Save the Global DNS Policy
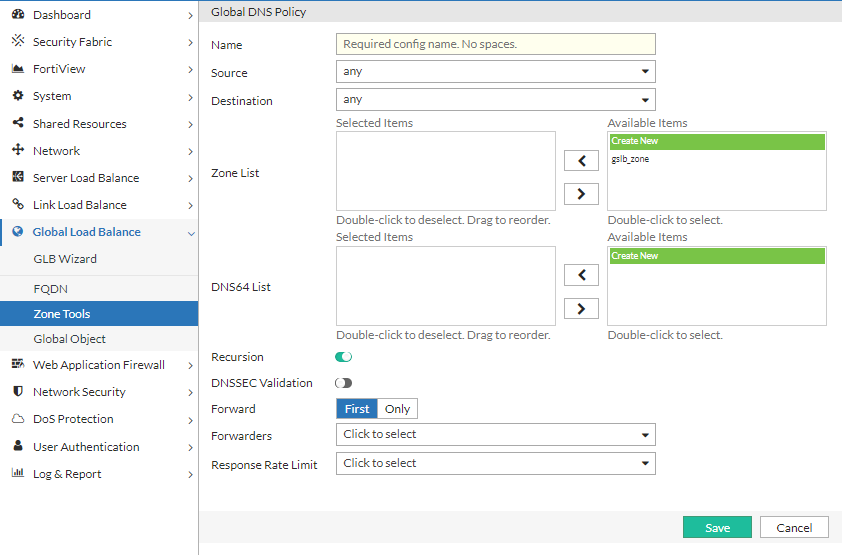The width and height of the screenshot is (842, 555). tap(717, 528)
